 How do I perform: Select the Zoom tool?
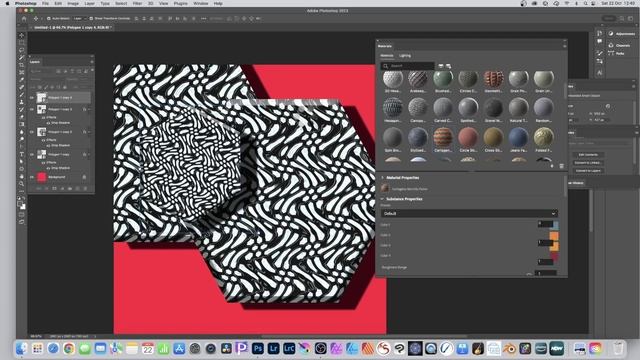pos(22,184)
